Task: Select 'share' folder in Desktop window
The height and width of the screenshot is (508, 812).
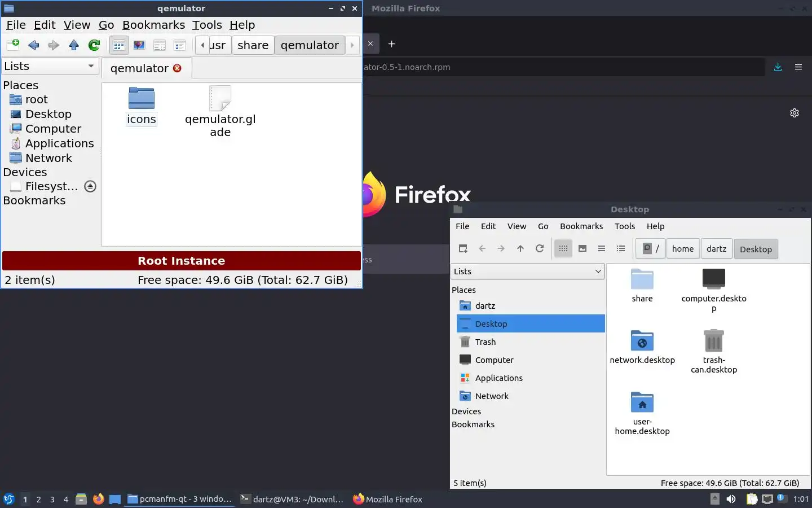Action: coord(642,286)
